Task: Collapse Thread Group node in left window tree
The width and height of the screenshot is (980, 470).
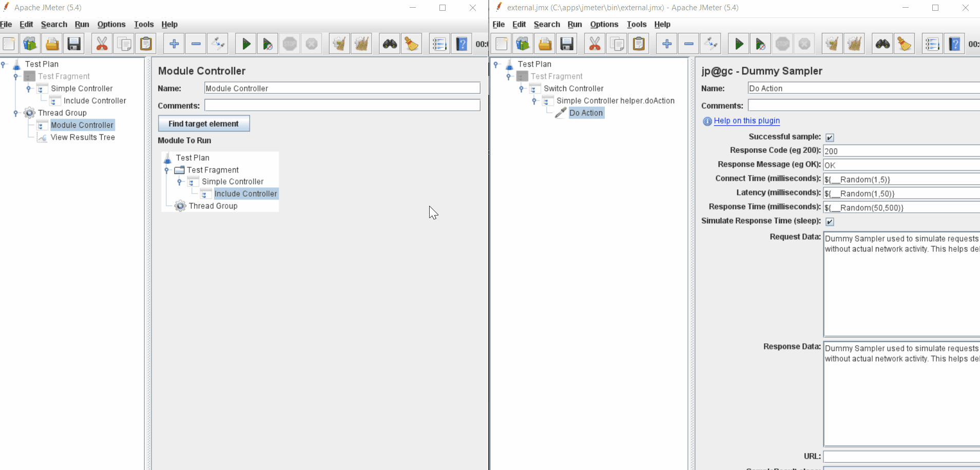Action: (16, 113)
